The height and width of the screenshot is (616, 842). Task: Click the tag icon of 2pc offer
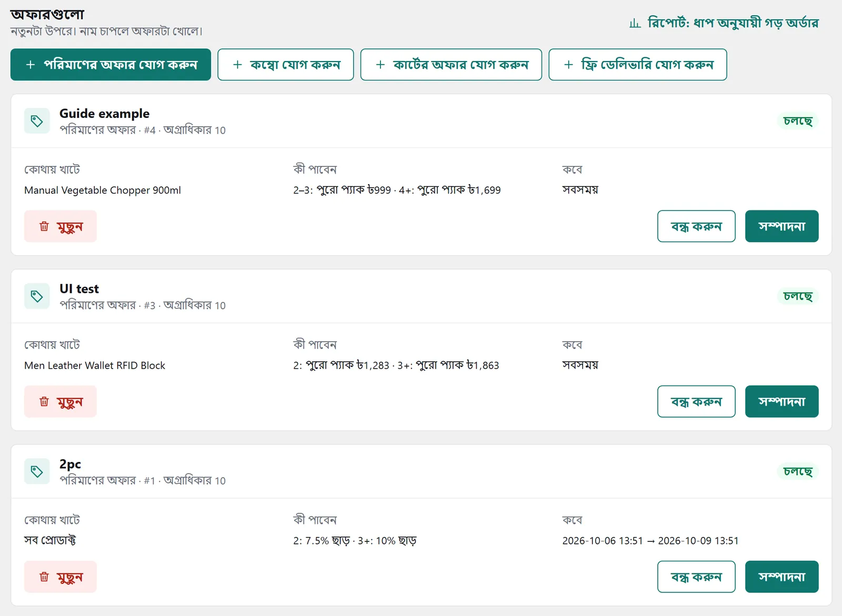pos(37,471)
